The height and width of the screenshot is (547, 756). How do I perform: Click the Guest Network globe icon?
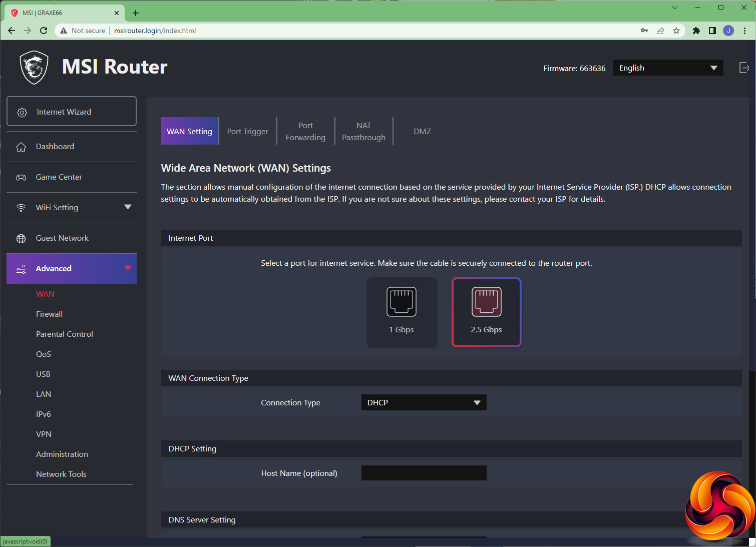(x=21, y=238)
